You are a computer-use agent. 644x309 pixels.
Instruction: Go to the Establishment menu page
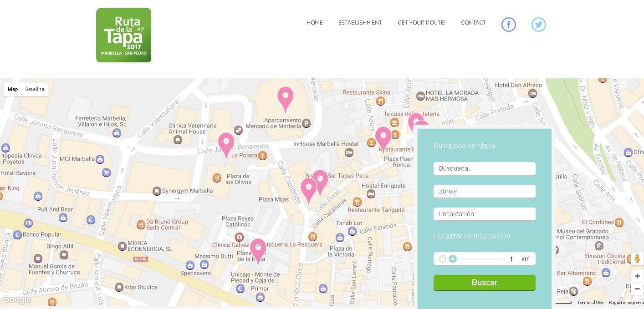coord(360,23)
